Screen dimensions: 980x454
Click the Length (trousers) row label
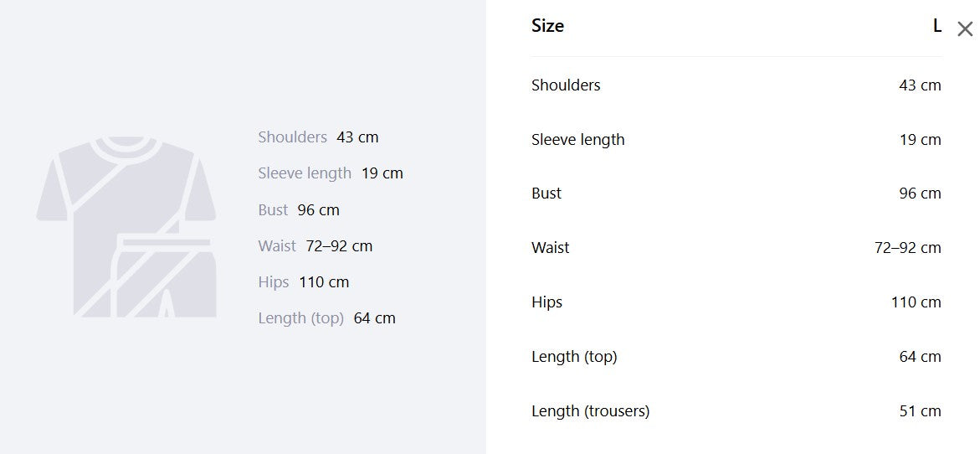tap(591, 410)
